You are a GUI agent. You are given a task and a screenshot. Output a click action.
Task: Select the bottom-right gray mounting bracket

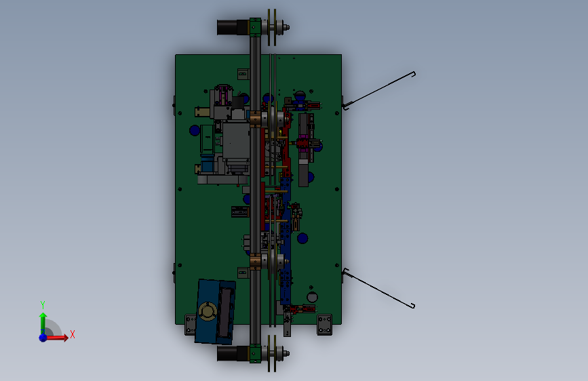pos(325,325)
